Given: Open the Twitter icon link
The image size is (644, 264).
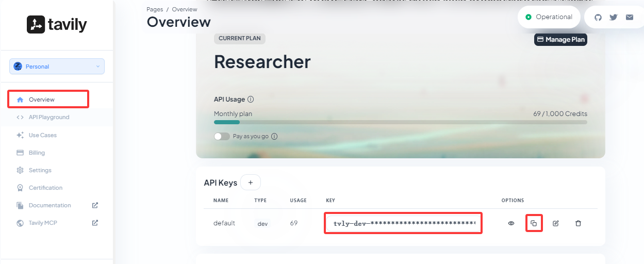Looking at the screenshot, I should coord(613,17).
